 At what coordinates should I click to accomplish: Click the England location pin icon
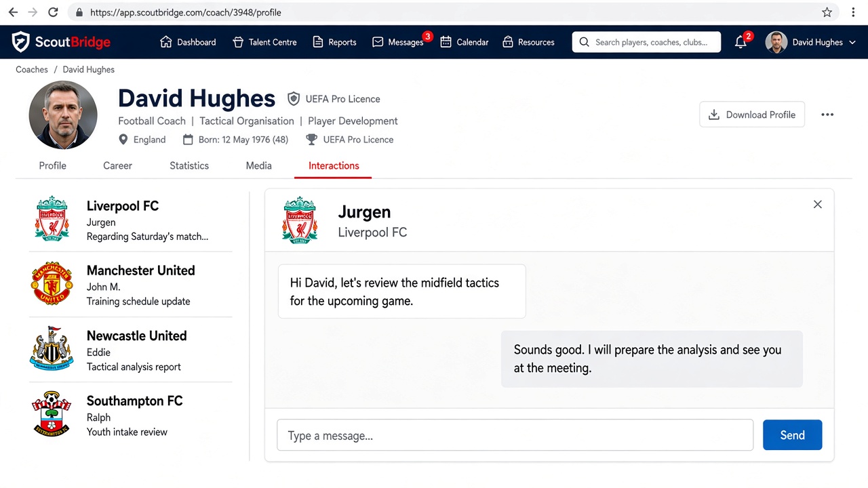[123, 140]
